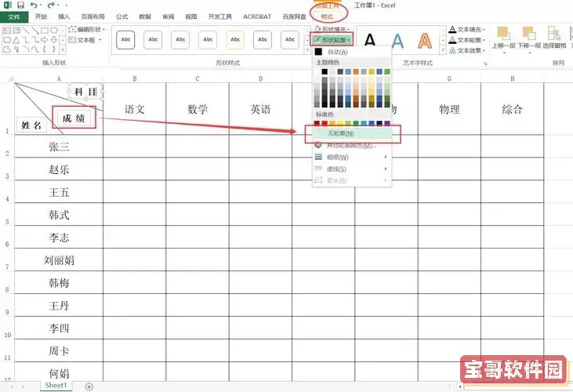
Task: Switch to the 公式 Formulas tab
Action: [121, 16]
